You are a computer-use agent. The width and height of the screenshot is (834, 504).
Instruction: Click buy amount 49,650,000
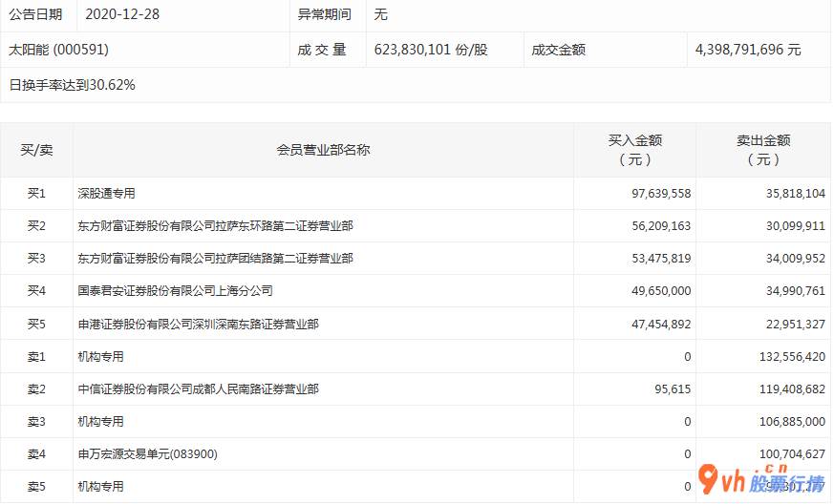coord(661,291)
